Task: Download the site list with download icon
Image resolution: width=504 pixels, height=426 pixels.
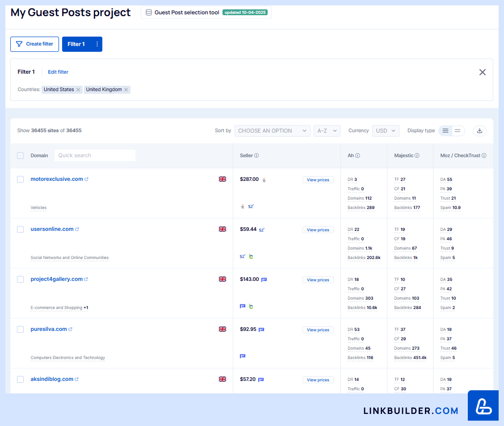Action: click(479, 131)
